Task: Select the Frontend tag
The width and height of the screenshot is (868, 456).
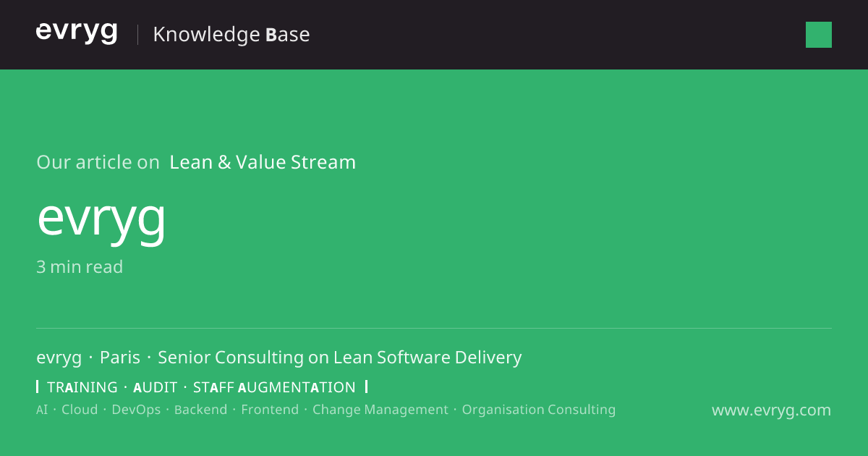Action: [270, 410]
